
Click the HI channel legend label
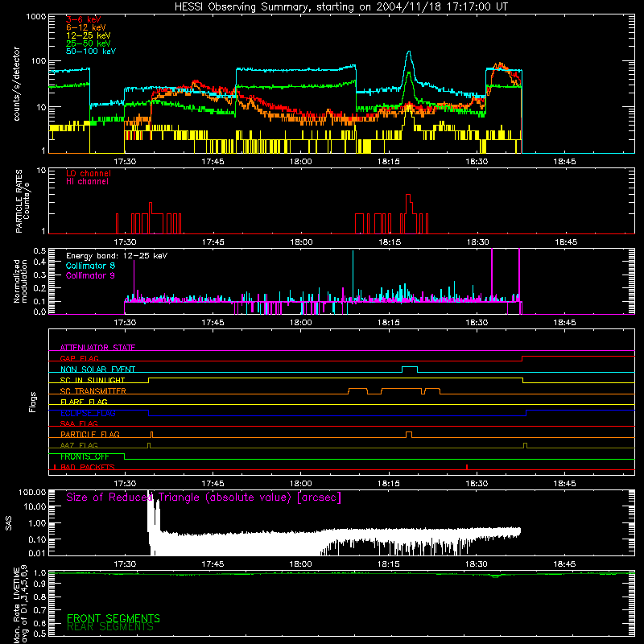[87, 182]
